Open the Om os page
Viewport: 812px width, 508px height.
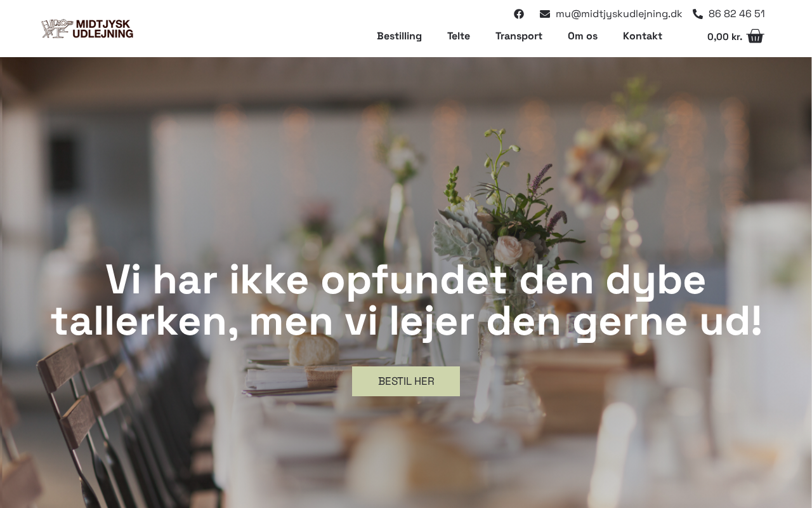coord(582,36)
